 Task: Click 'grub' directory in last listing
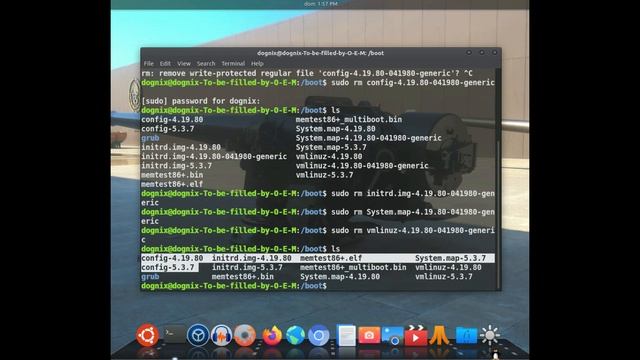click(150, 277)
